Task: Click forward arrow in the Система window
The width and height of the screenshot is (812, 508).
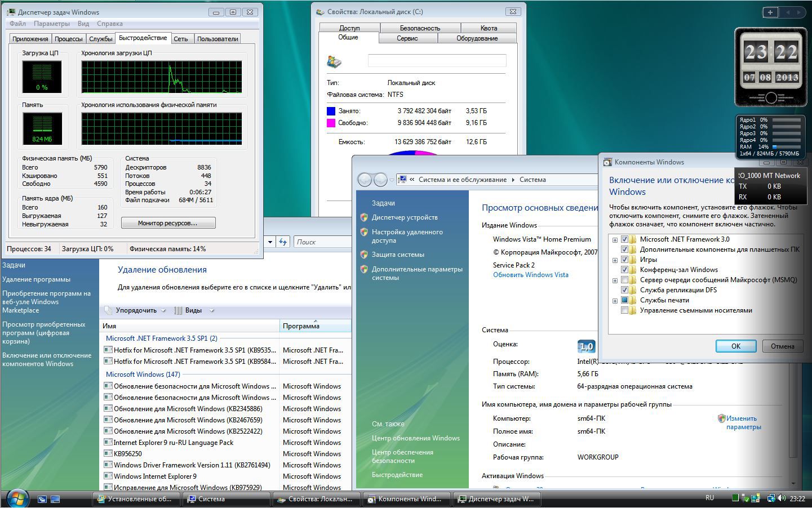Action: click(x=380, y=180)
